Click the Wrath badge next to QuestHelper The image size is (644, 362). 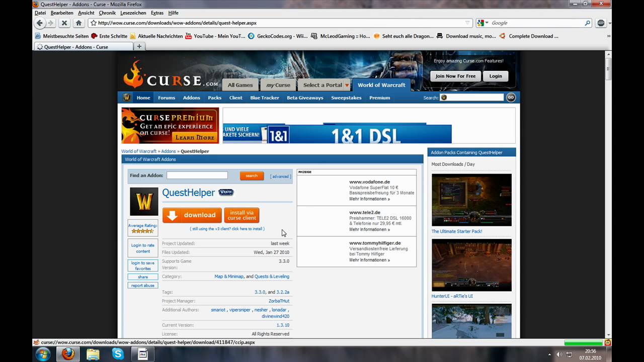[x=226, y=192]
